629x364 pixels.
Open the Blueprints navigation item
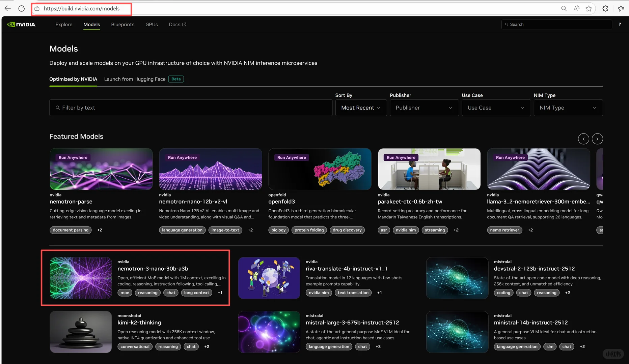(x=122, y=24)
